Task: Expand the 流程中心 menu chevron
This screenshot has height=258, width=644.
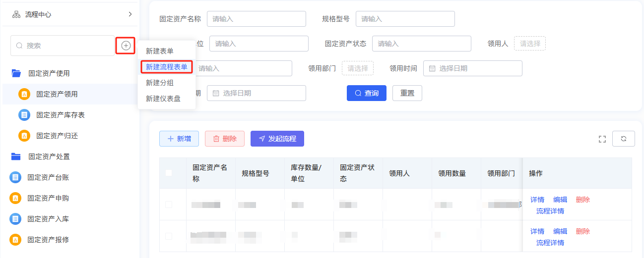Action: pos(130,14)
